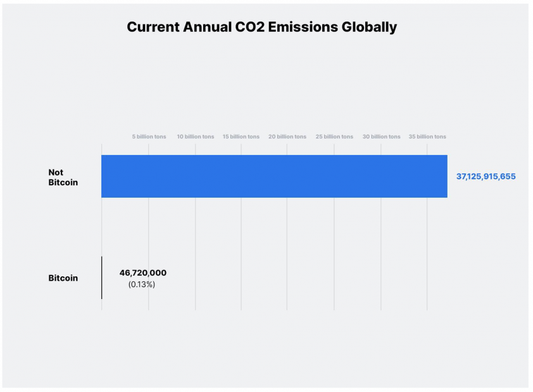The width and height of the screenshot is (533, 392).
Task: Click the (0.13%) percentage label
Action: (x=142, y=285)
